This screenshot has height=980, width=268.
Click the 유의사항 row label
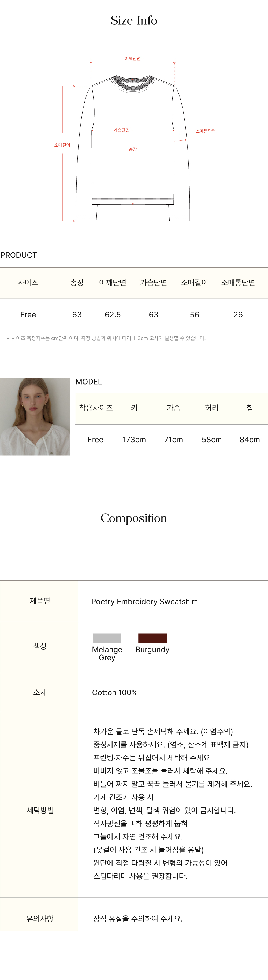tap(40, 918)
